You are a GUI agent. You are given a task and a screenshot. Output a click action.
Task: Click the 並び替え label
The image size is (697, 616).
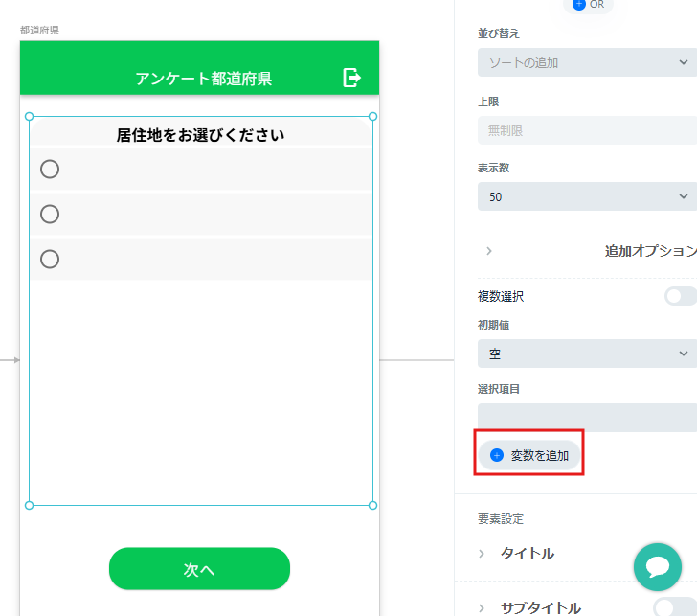pyautogui.click(x=498, y=34)
